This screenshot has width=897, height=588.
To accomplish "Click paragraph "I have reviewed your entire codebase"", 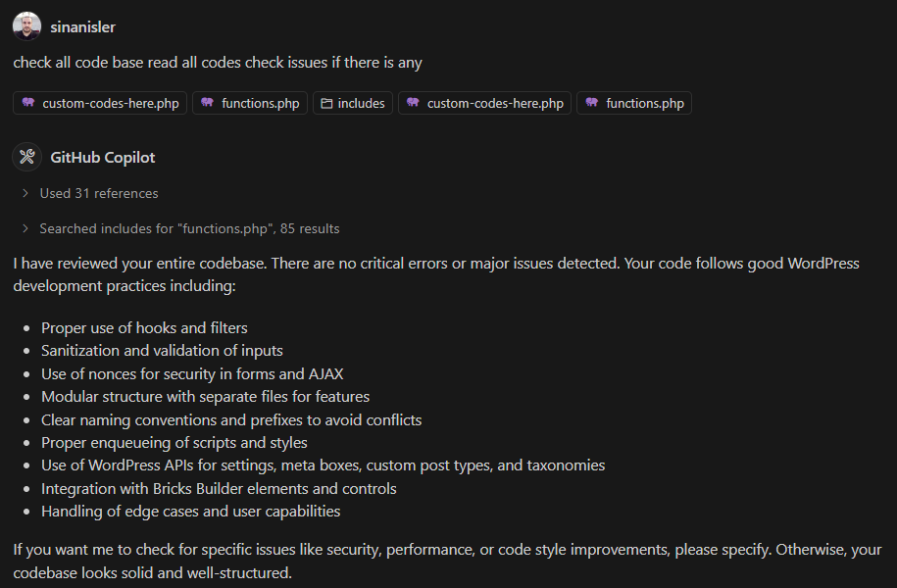I will click(x=436, y=274).
